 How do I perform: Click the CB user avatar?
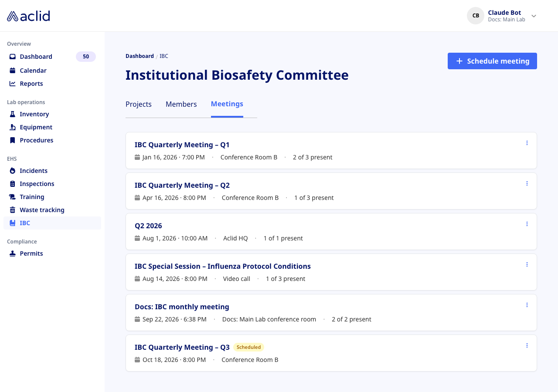[476, 16]
